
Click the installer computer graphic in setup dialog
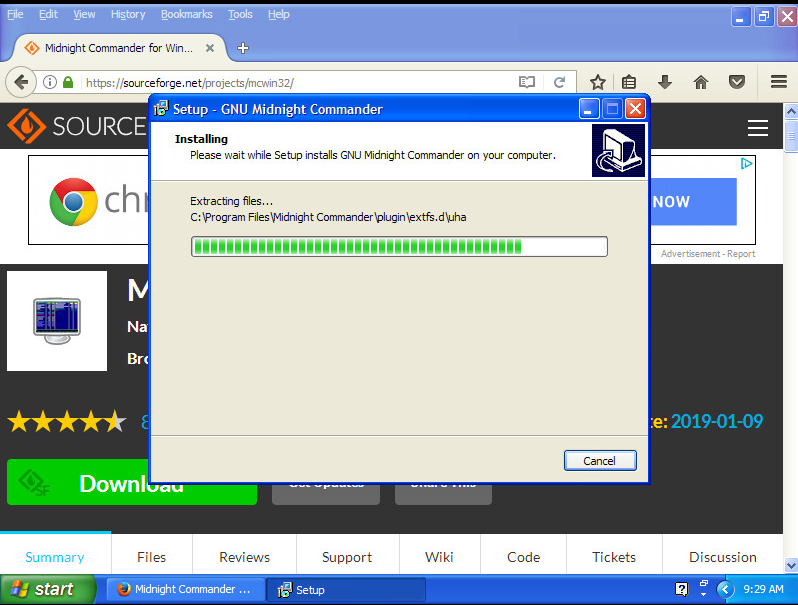pyautogui.click(x=618, y=151)
